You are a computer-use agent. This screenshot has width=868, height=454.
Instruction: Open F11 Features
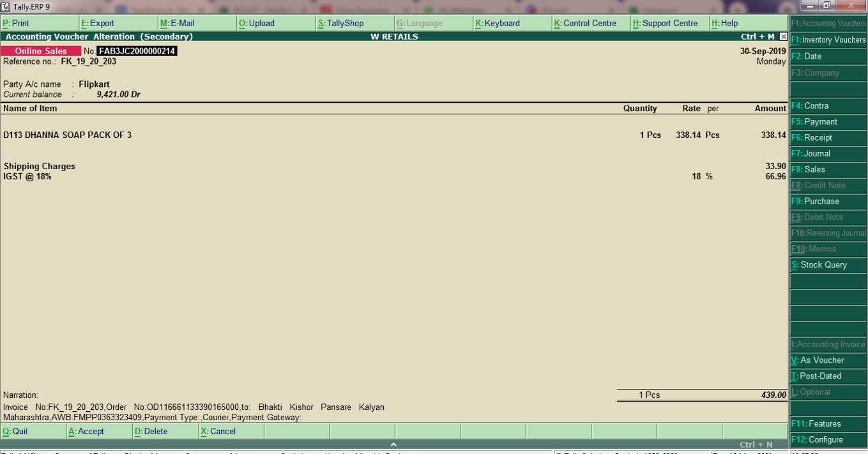pos(828,424)
